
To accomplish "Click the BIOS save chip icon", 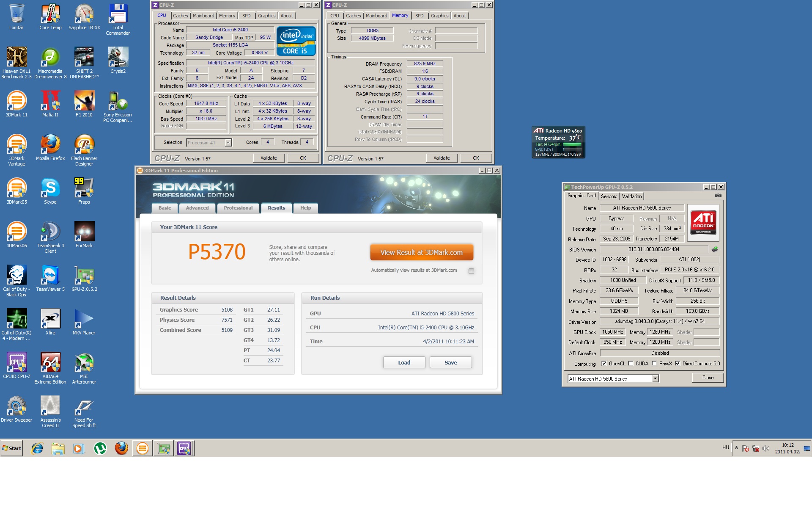I will (x=715, y=249).
